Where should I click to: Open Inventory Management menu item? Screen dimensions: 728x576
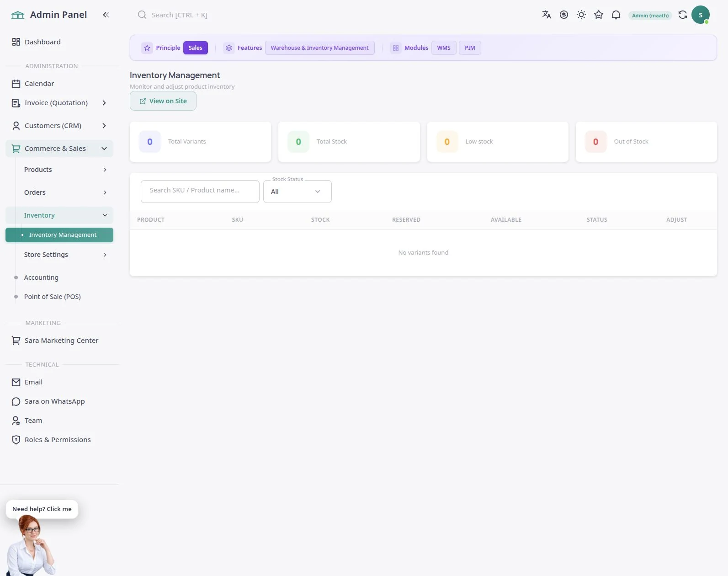pos(59,235)
